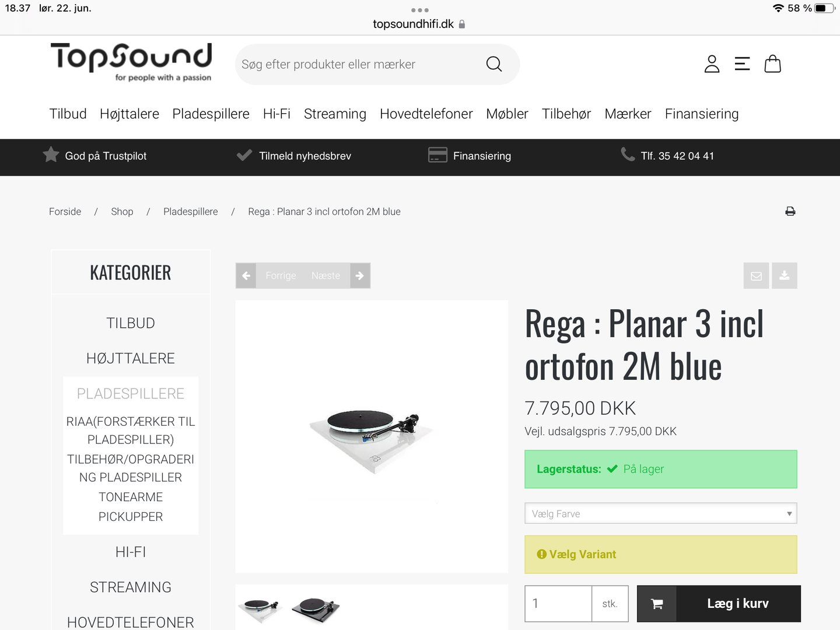840x630 pixels.
Task: Open the Pladespillere menu item
Action: (x=211, y=114)
